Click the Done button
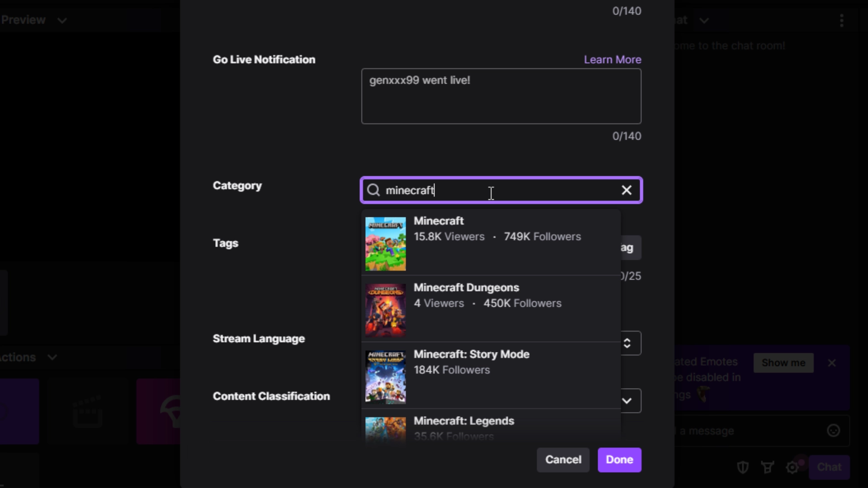This screenshot has height=488, width=868. pyautogui.click(x=619, y=460)
